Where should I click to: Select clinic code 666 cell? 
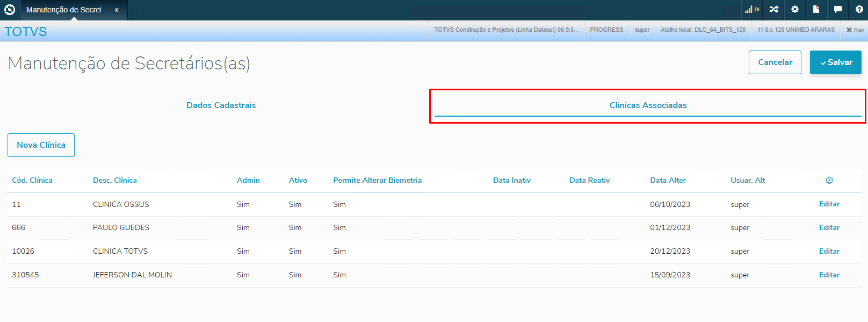coord(19,228)
